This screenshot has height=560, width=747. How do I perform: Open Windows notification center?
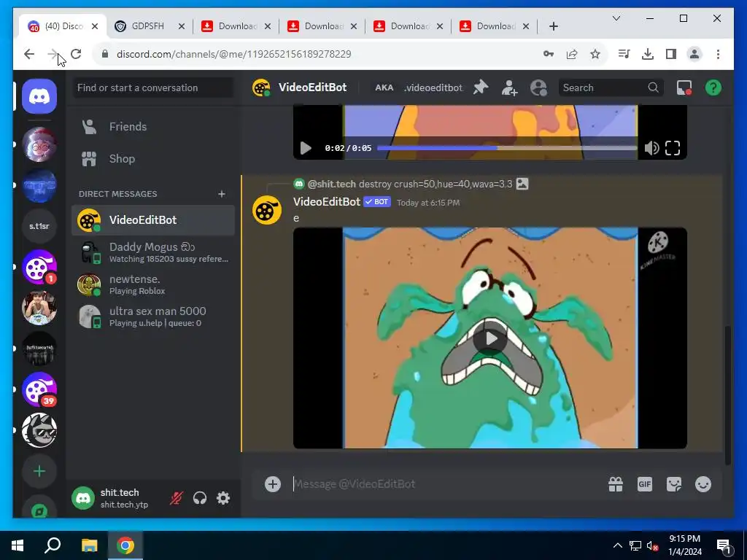724,545
